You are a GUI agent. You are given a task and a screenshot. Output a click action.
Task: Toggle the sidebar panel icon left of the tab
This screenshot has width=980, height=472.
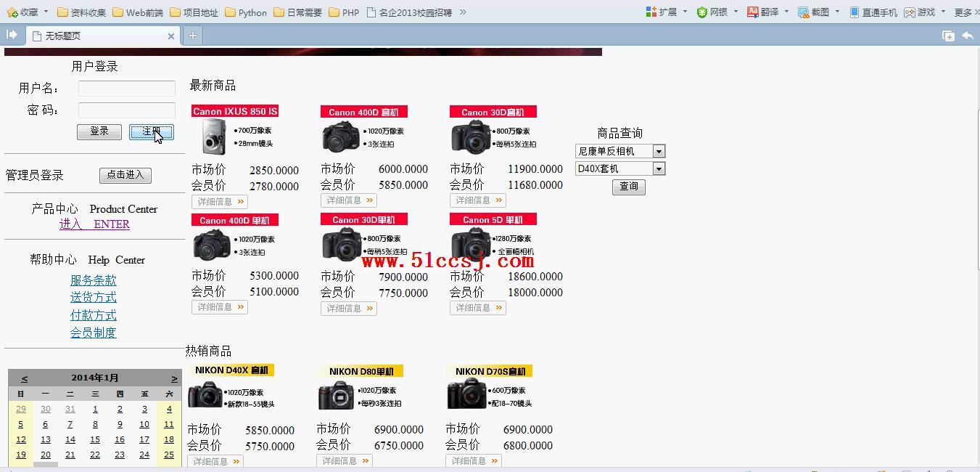12,35
